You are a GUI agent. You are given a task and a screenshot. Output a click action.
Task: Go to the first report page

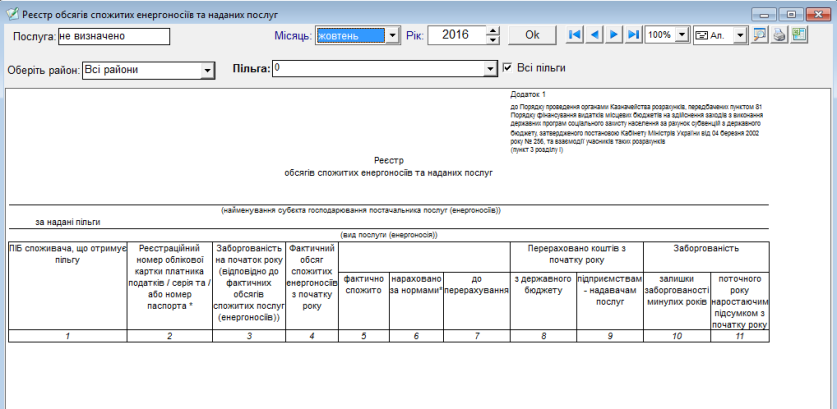coord(574,34)
